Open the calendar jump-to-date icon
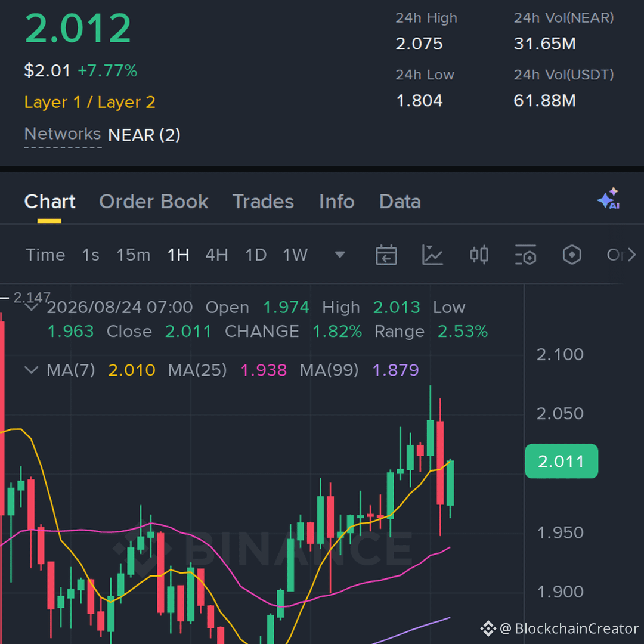The width and height of the screenshot is (644, 644). (x=386, y=255)
